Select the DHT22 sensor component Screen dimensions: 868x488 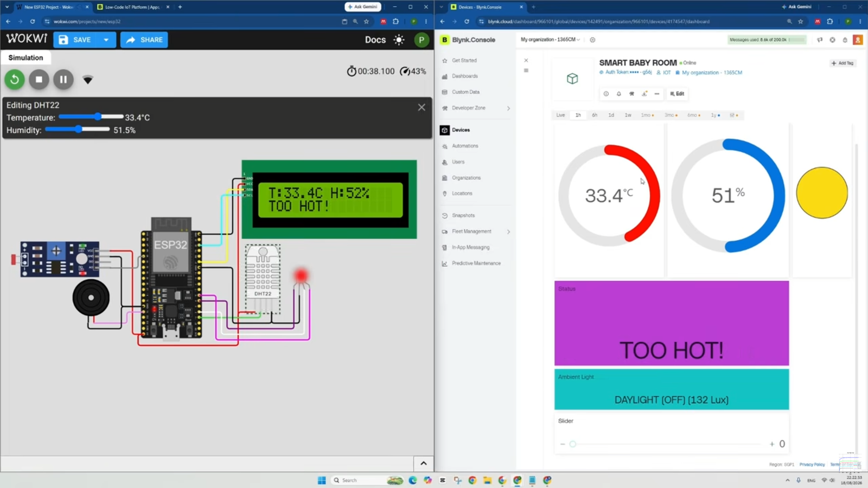(263, 279)
